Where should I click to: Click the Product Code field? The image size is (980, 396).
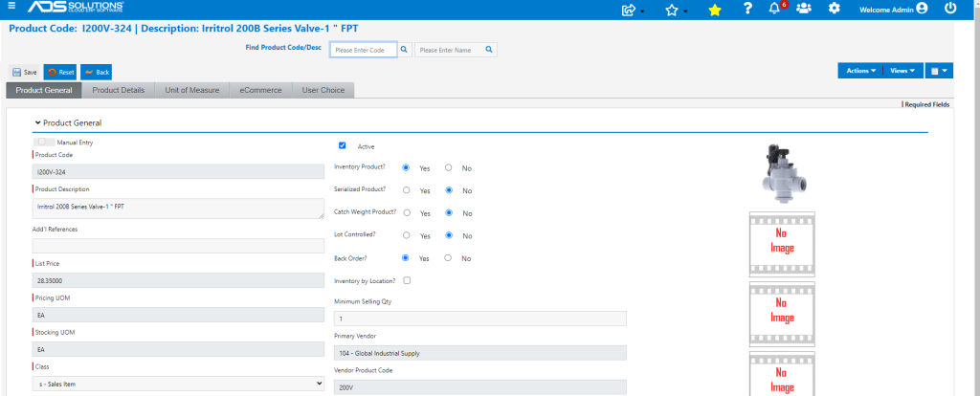[x=178, y=171]
